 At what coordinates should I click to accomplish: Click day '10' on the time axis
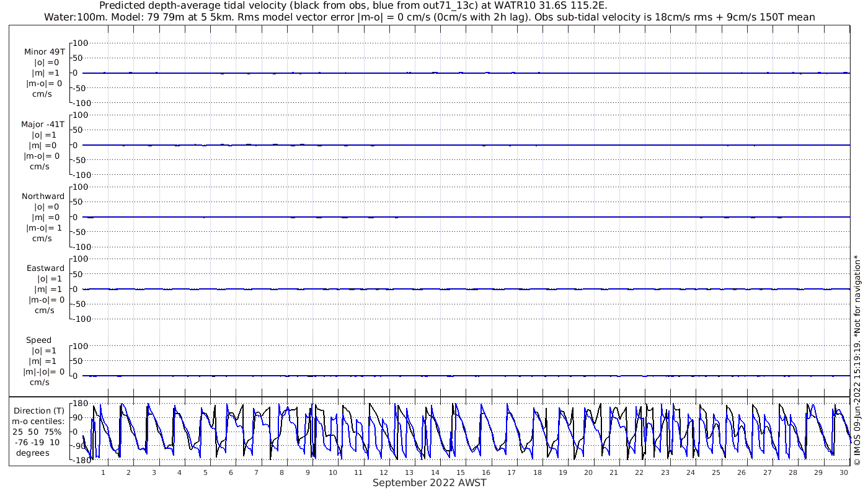[333, 472]
